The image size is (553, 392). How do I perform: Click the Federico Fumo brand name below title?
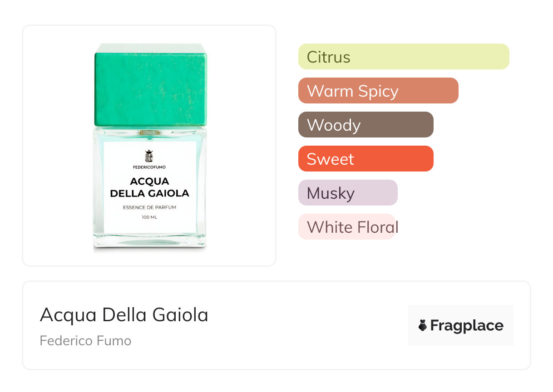(85, 340)
